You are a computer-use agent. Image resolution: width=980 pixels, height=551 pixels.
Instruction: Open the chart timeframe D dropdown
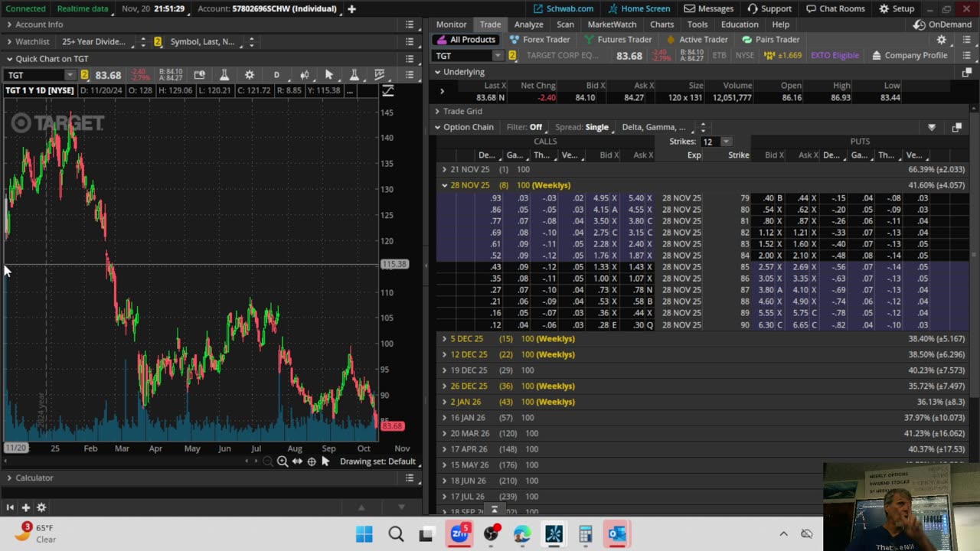tap(276, 75)
